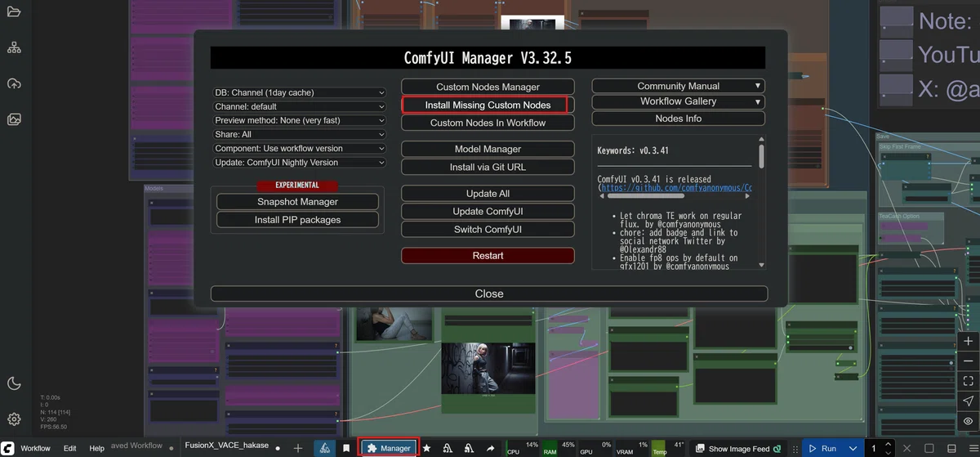The image size is (980, 457).
Task: Click the share arrow icon in toolbar
Action: (490, 448)
